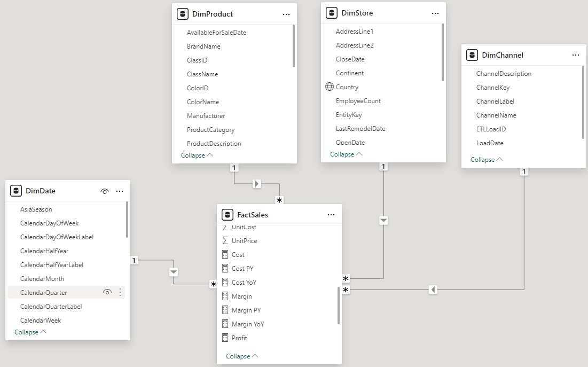The width and height of the screenshot is (588, 367).
Task: Click the sigma icon beside UnitPrice
Action: click(225, 241)
